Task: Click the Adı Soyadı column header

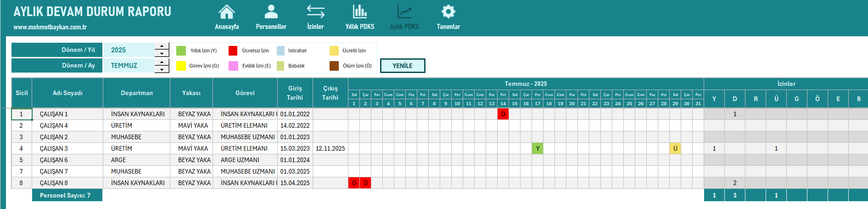Action: (x=67, y=93)
